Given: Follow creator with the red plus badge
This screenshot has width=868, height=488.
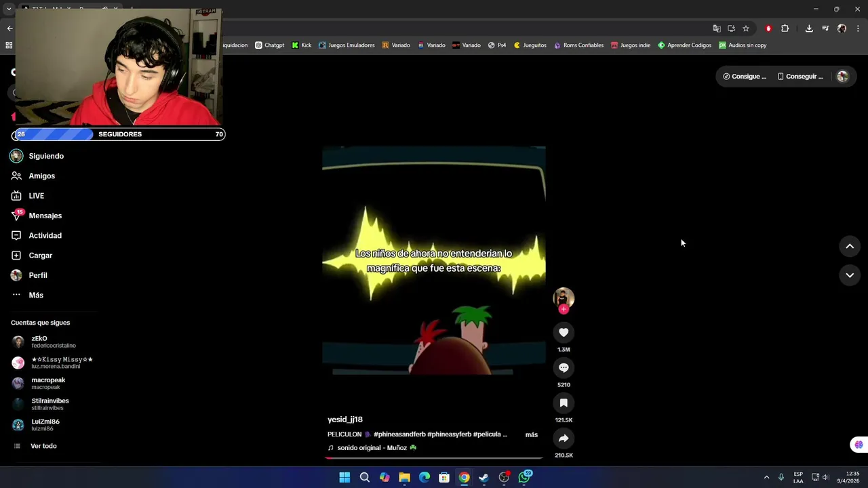Looking at the screenshot, I should tap(564, 309).
